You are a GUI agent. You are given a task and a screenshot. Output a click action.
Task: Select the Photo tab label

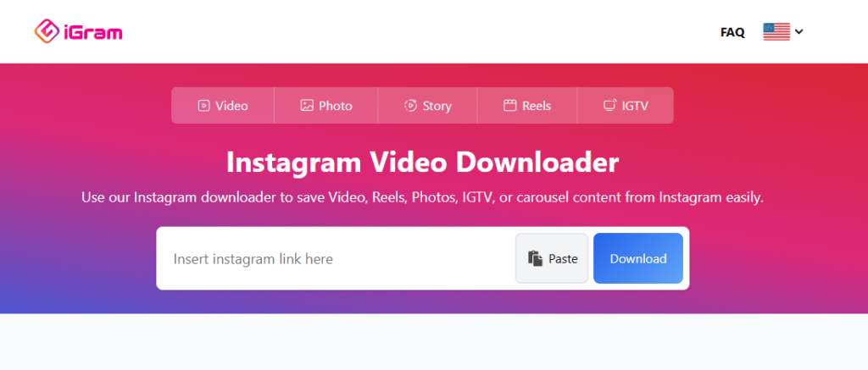(x=336, y=106)
